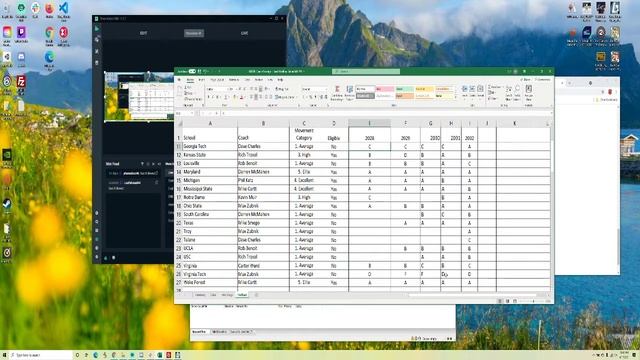
Task: Open the Sort & Filter menu
Action: pos(509,93)
